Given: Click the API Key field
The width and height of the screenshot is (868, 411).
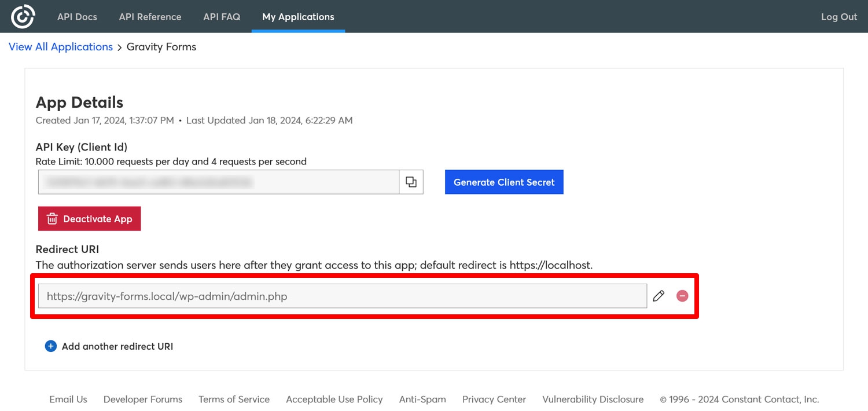Looking at the screenshot, I should click(x=219, y=182).
